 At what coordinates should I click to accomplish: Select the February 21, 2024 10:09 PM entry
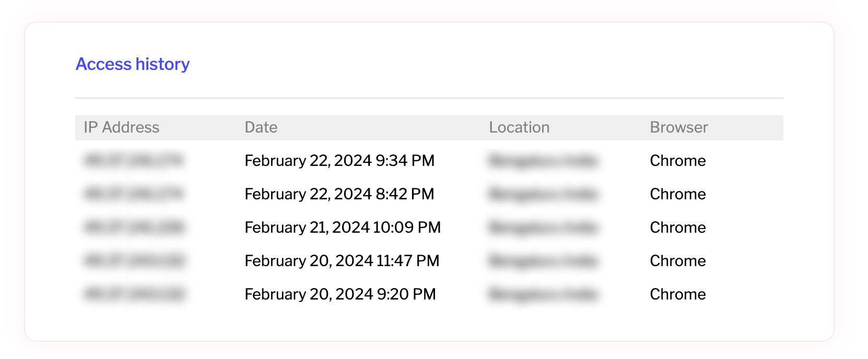coord(343,228)
